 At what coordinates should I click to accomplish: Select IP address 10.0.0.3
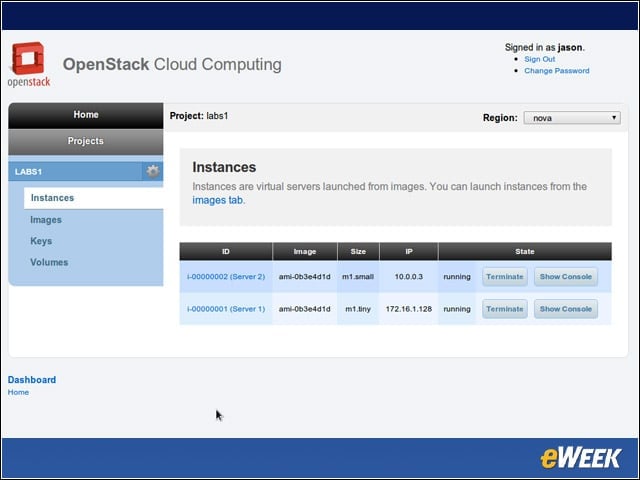[409, 277]
